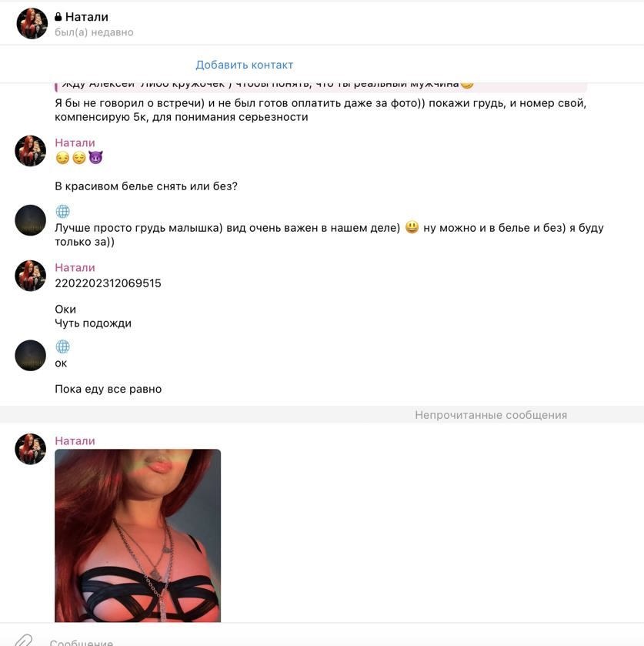Click the lock icon beside the Натали header name
Image resolution: width=644 pixels, height=646 pixels.
coord(58,16)
